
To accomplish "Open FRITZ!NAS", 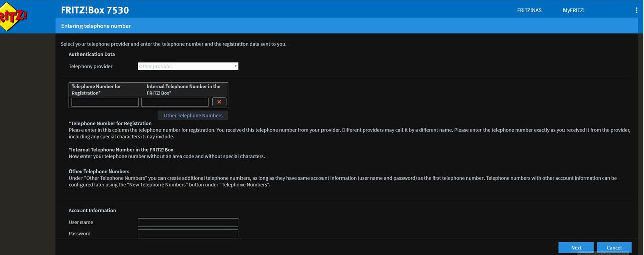I will (x=529, y=10).
